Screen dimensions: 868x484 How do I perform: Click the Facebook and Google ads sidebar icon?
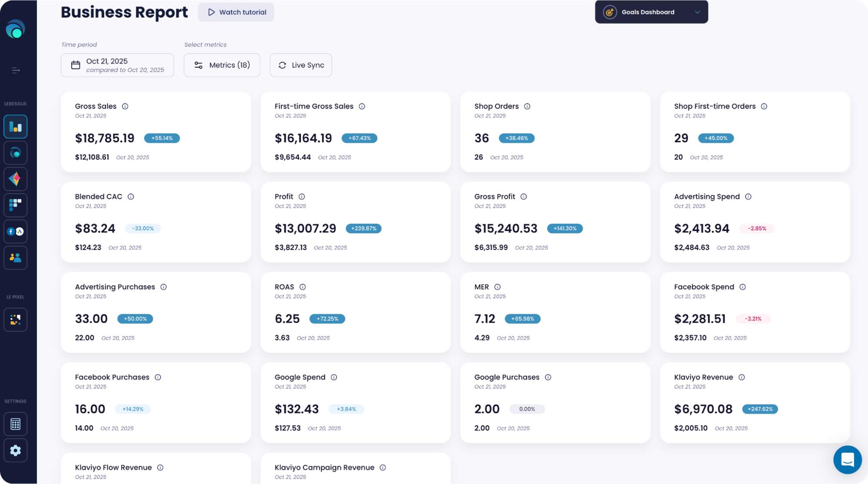point(16,232)
